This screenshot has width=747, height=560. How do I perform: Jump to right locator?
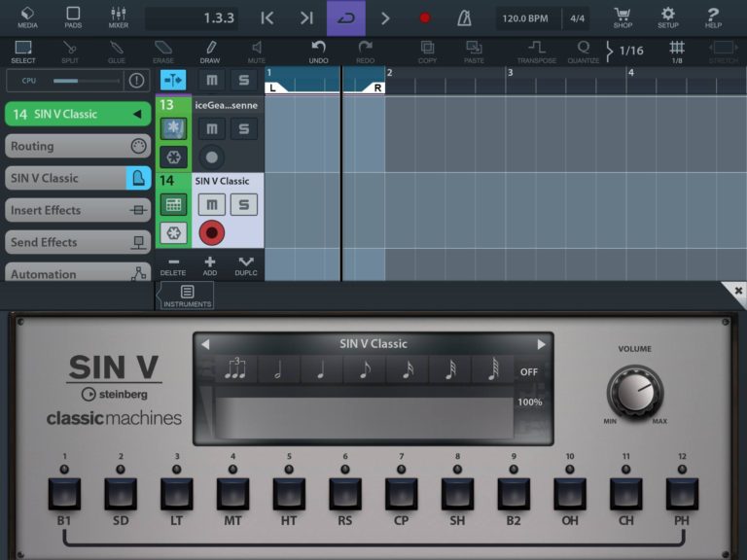point(306,18)
